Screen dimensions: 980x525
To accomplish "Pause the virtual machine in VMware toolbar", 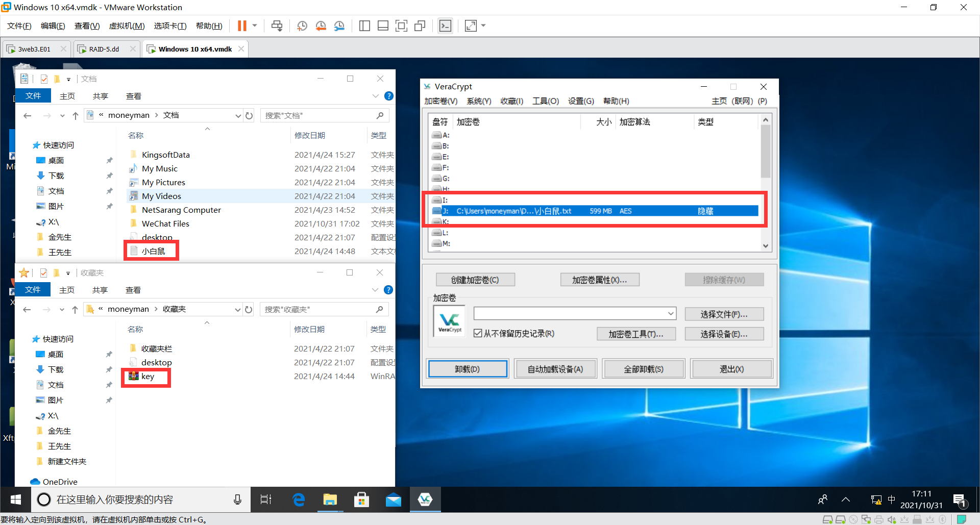I will coord(242,26).
